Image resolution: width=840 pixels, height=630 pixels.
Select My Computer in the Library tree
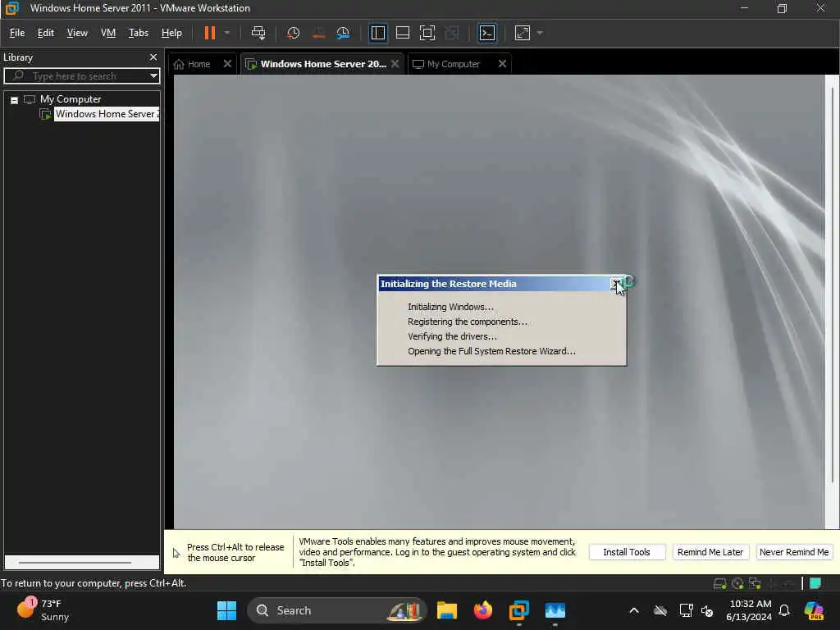pyautogui.click(x=71, y=99)
